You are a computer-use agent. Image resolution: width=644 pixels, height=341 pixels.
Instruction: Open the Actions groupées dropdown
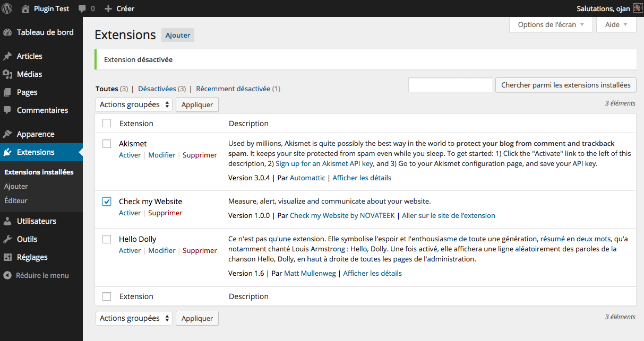[x=133, y=104]
